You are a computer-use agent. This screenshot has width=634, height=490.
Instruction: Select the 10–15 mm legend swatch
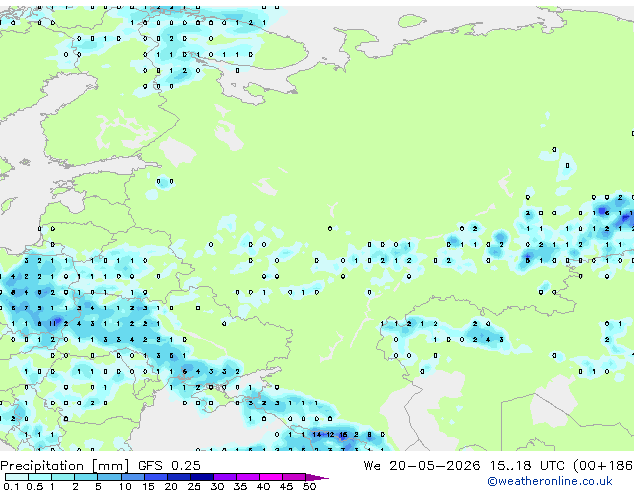132,477
